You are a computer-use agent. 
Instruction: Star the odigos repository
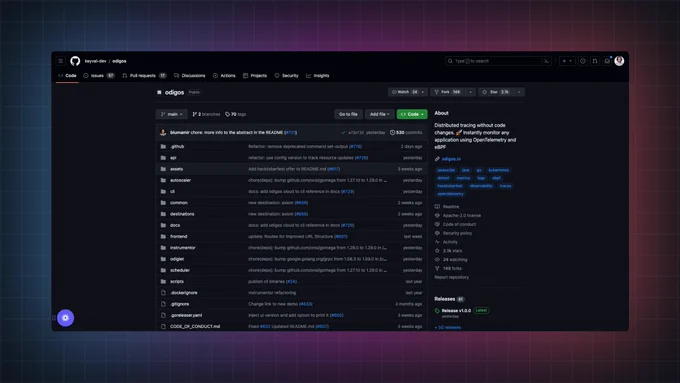[x=496, y=92]
